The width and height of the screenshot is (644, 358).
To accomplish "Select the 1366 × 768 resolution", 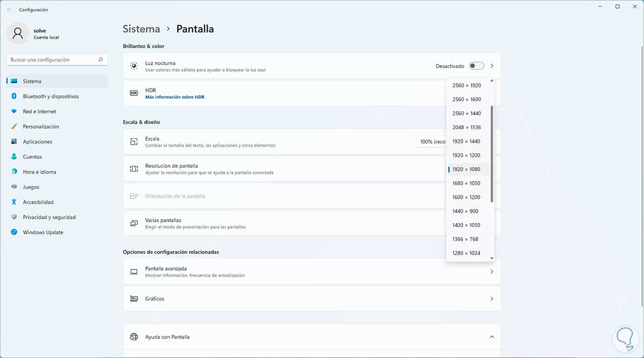I will pyautogui.click(x=465, y=239).
